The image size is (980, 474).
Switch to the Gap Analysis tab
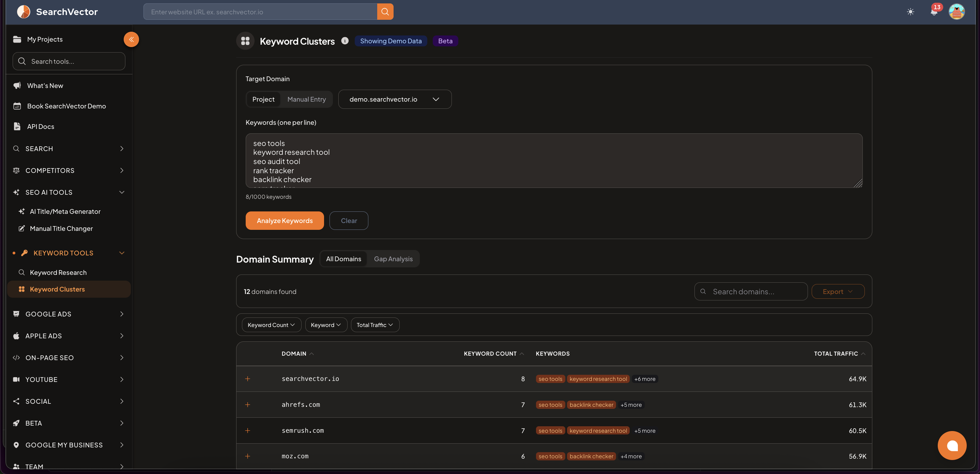393,259
